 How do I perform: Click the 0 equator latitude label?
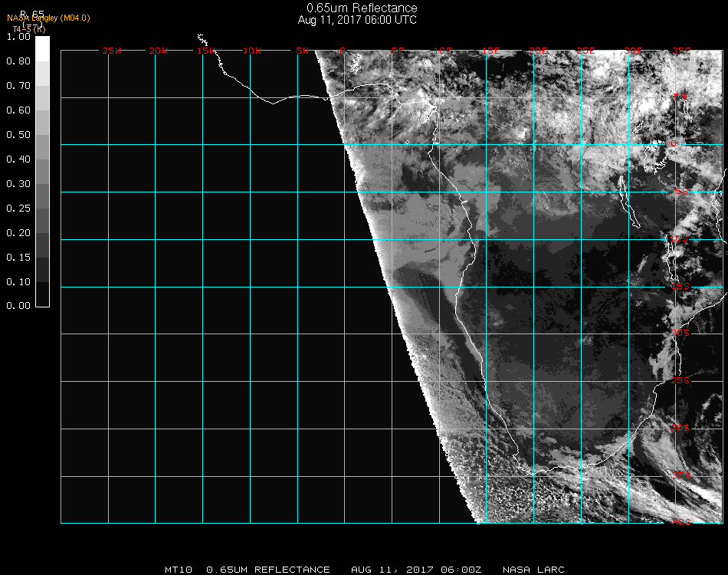coord(674,143)
